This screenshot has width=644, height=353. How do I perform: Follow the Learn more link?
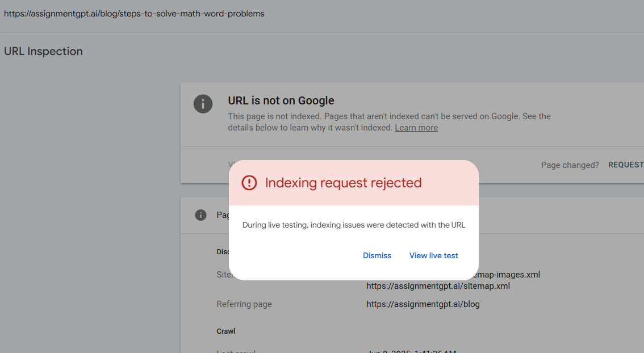tap(416, 128)
